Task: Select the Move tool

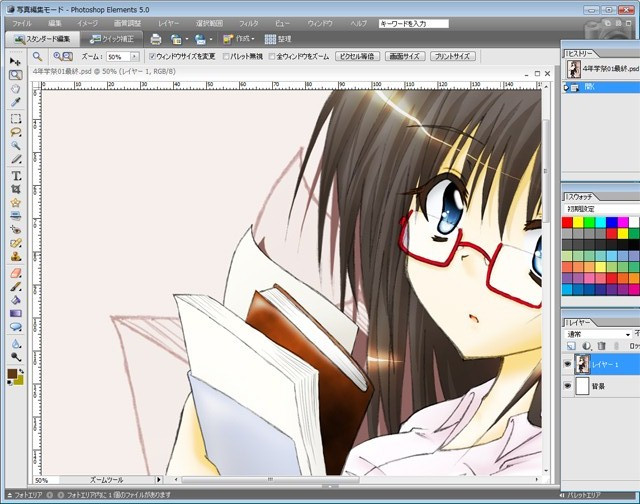Action: (x=16, y=62)
